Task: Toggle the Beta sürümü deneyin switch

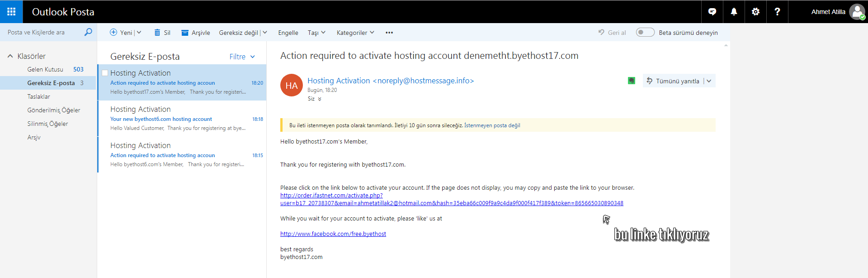Action: [645, 32]
